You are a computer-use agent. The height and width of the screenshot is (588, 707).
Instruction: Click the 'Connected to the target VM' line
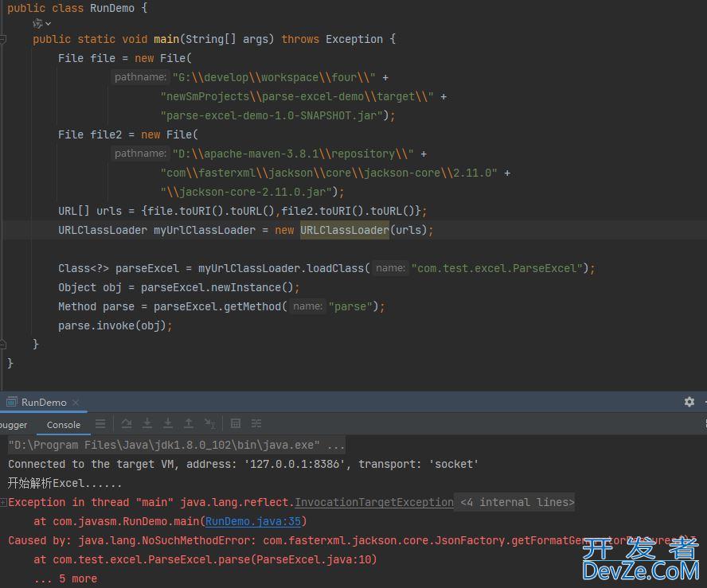pos(243,464)
